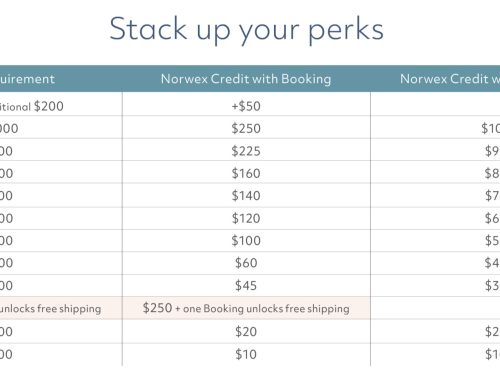
Task: Click the 'itional $200' requirement cell
Action: 32,106
